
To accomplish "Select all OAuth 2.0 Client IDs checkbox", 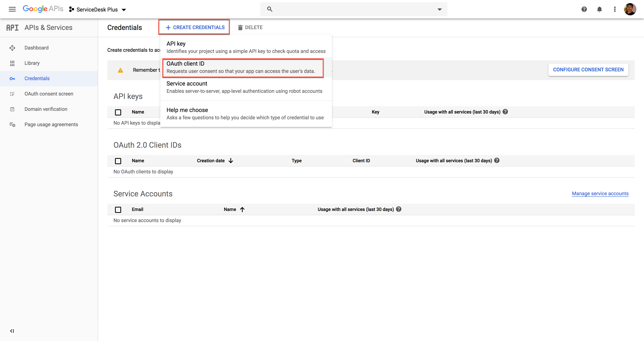I will tap(118, 161).
